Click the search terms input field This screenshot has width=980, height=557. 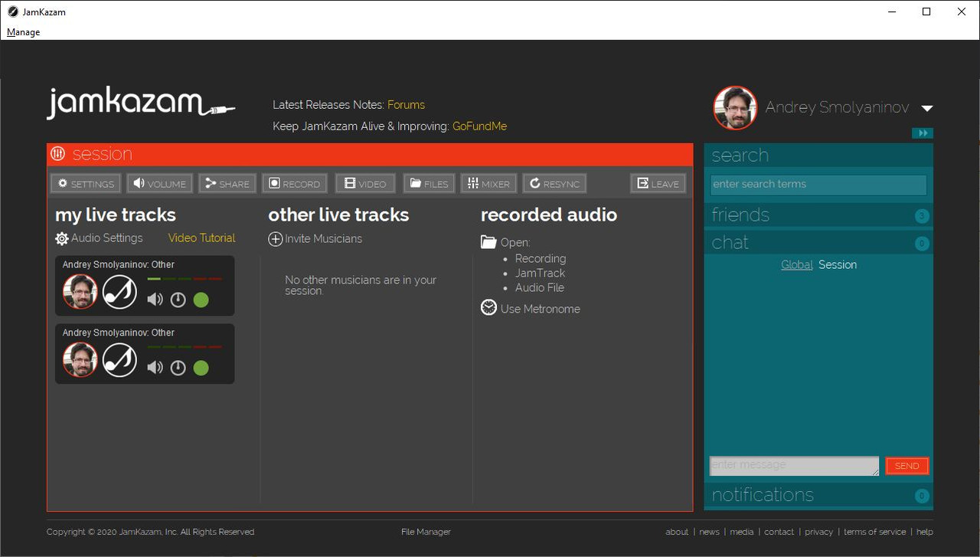click(x=818, y=185)
